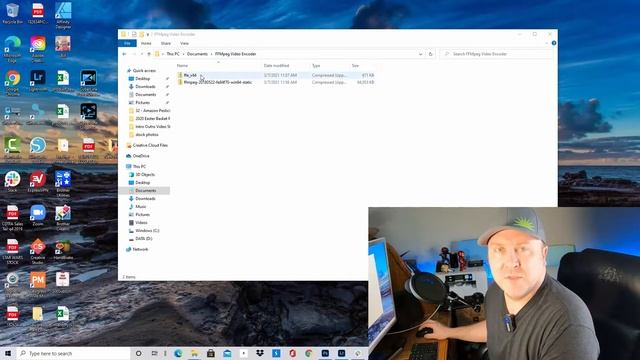
Task: Open the stock photos pinned folder
Action: click(x=147, y=135)
